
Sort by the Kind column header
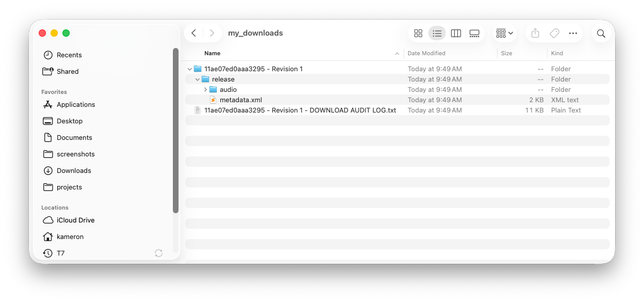pyautogui.click(x=557, y=53)
